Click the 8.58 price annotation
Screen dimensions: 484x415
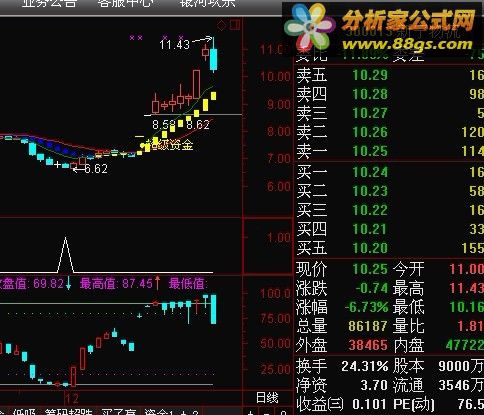point(164,125)
